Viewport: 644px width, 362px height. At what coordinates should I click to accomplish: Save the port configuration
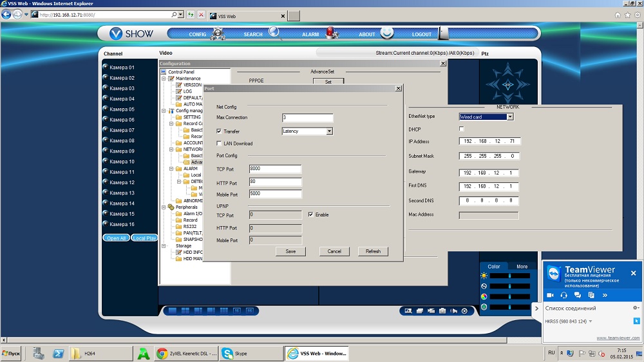290,251
